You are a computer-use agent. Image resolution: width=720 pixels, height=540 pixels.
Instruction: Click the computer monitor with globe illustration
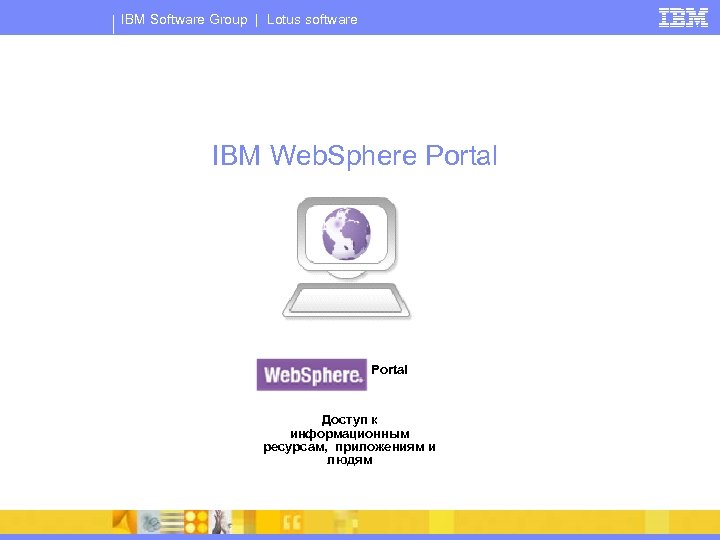346,238
